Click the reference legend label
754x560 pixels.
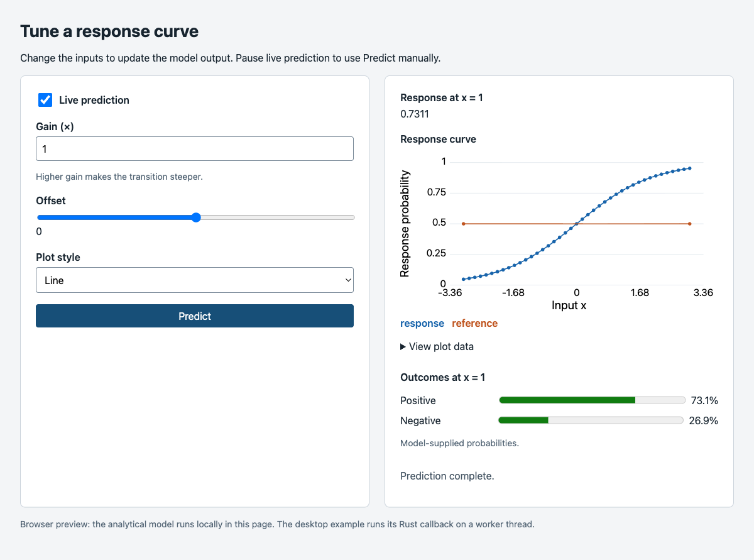475,323
